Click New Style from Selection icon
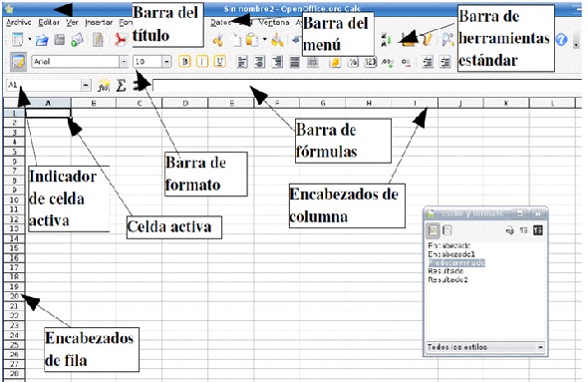The height and width of the screenshot is (382, 588). click(x=524, y=230)
